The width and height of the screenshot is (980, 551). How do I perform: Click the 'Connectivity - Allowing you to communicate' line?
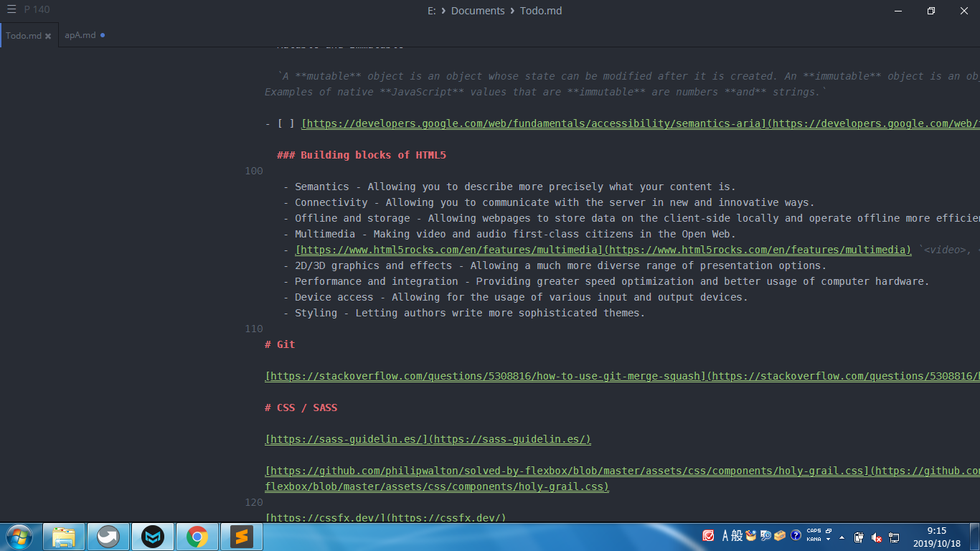[549, 202]
